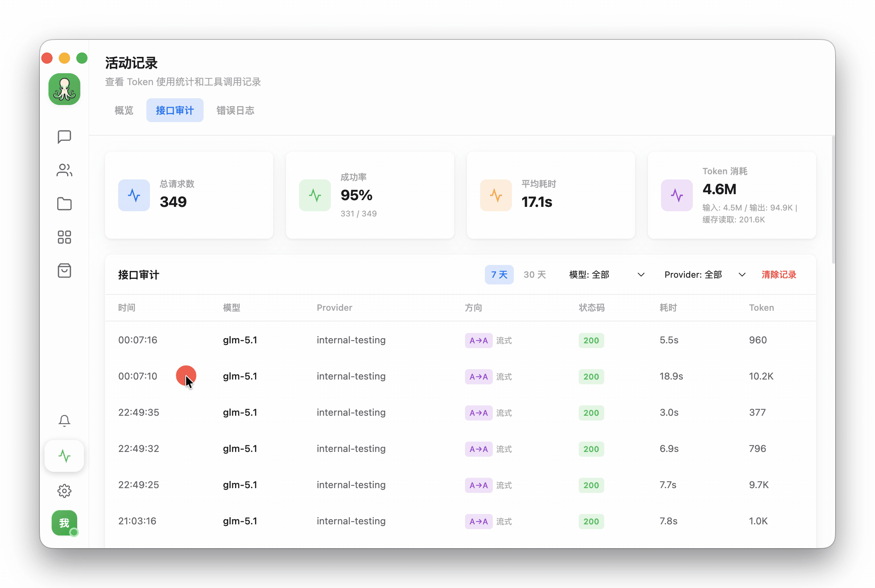This screenshot has height=588, width=875.
Task: Switch to the 错误日志 tab
Action: [x=235, y=111]
